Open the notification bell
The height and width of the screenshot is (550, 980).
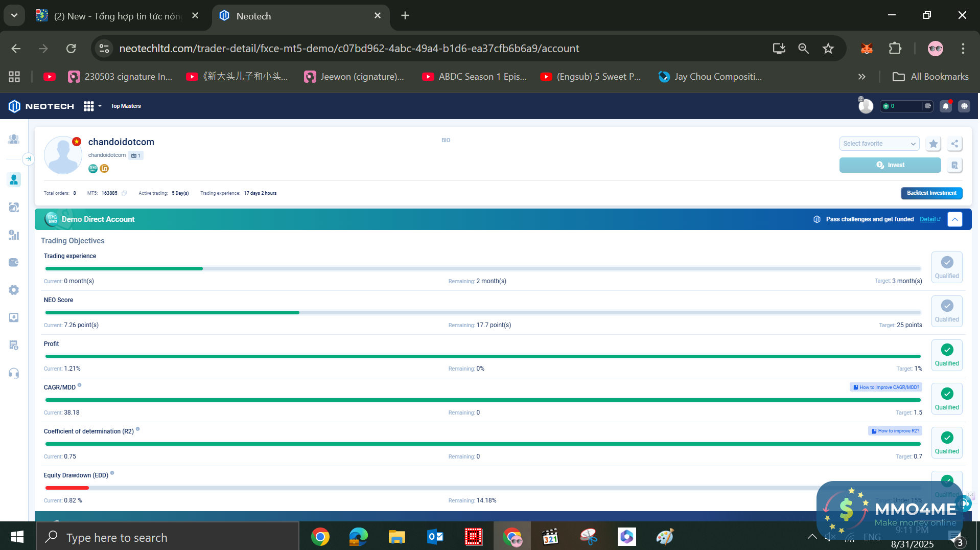pyautogui.click(x=946, y=106)
